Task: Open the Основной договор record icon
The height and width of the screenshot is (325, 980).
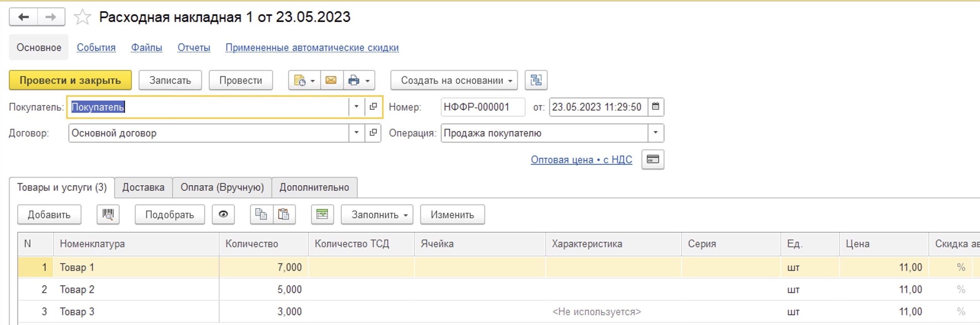Action: (x=373, y=133)
